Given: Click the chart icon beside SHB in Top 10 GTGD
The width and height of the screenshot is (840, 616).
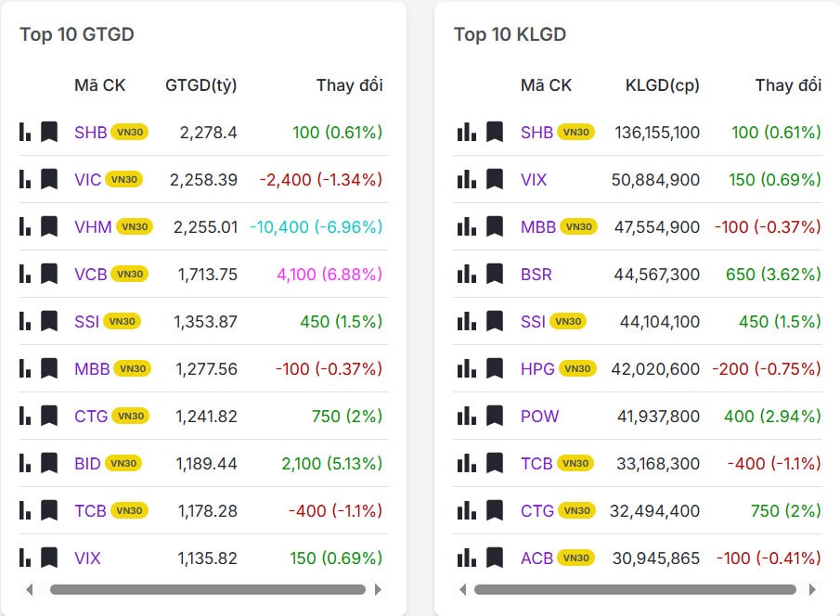Looking at the screenshot, I should pyautogui.click(x=25, y=133).
